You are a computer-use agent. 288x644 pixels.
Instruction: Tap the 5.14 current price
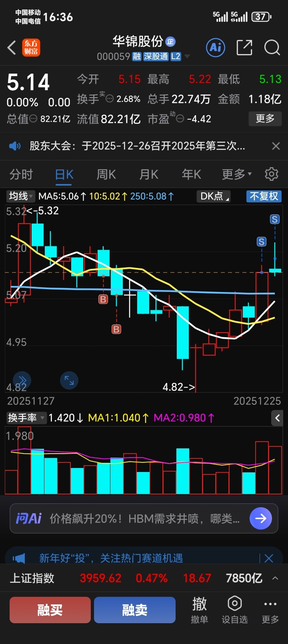tap(28, 83)
